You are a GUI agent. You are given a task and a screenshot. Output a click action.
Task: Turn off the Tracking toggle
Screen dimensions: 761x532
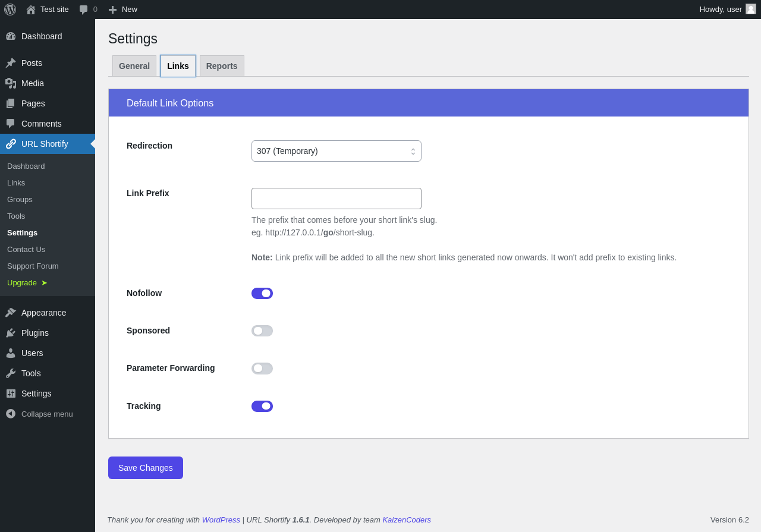[262, 406]
